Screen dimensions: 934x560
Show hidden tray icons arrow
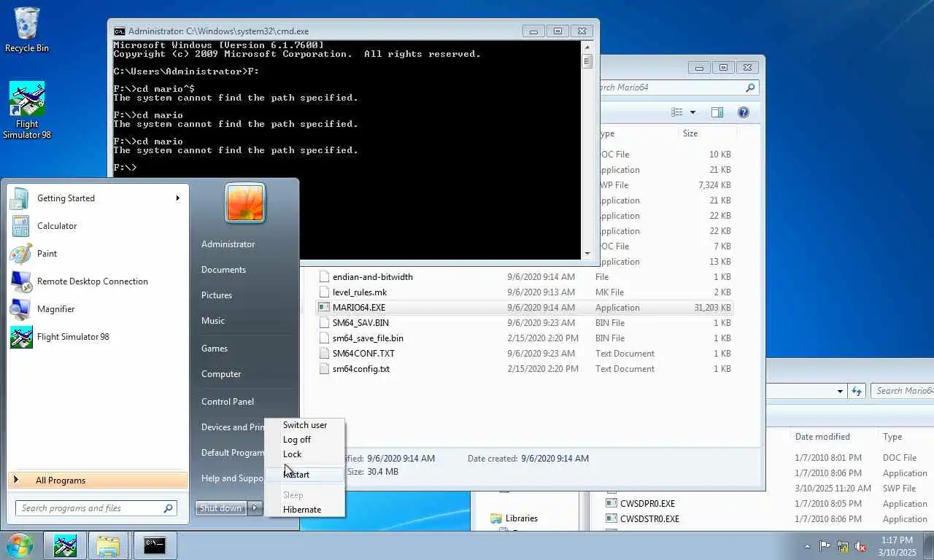click(807, 546)
